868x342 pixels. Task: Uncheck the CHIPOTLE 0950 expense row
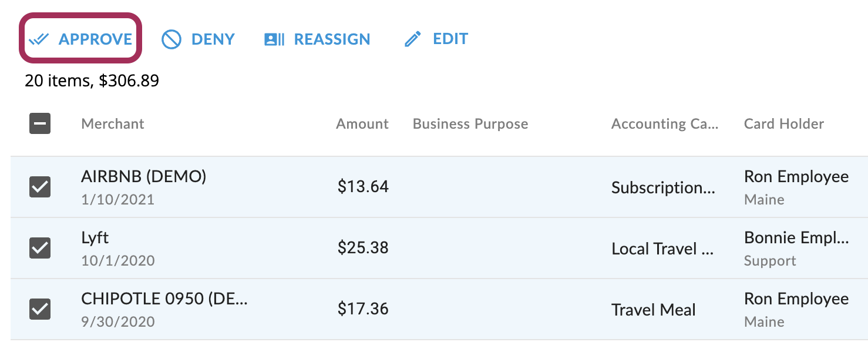coord(39,309)
